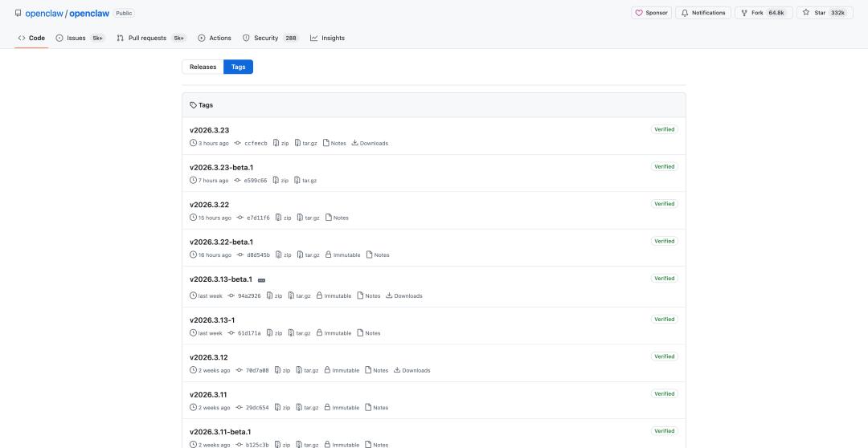This screenshot has width=868, height=448.
Task: Open the openclaw repository name link
Action: point(89,14)
